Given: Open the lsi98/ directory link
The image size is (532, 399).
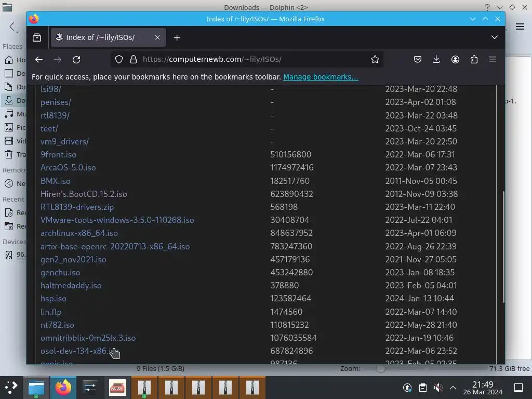Looking at the screenshot, I should (50, 89).
